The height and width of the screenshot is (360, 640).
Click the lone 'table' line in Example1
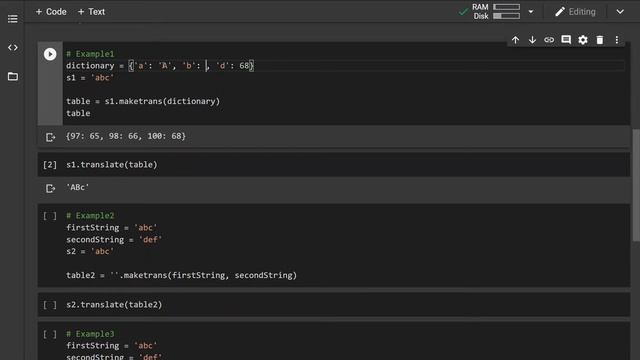click(78, 113)
